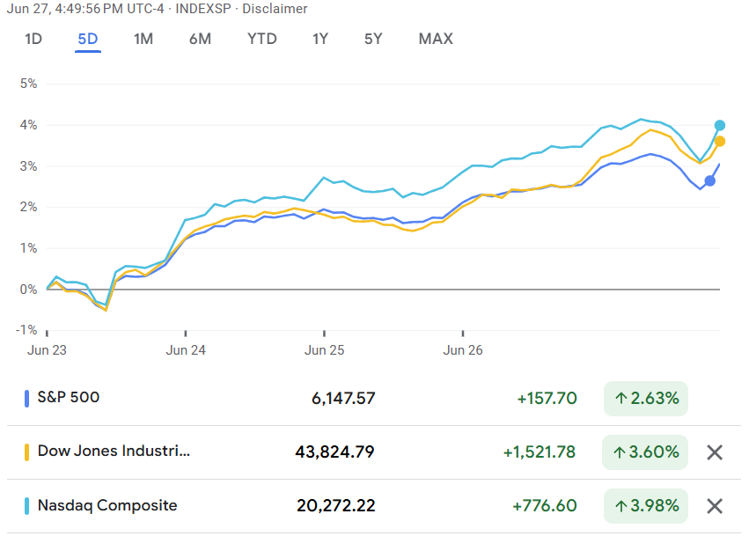Click the 3.60% percent change badge

[645, 452]
